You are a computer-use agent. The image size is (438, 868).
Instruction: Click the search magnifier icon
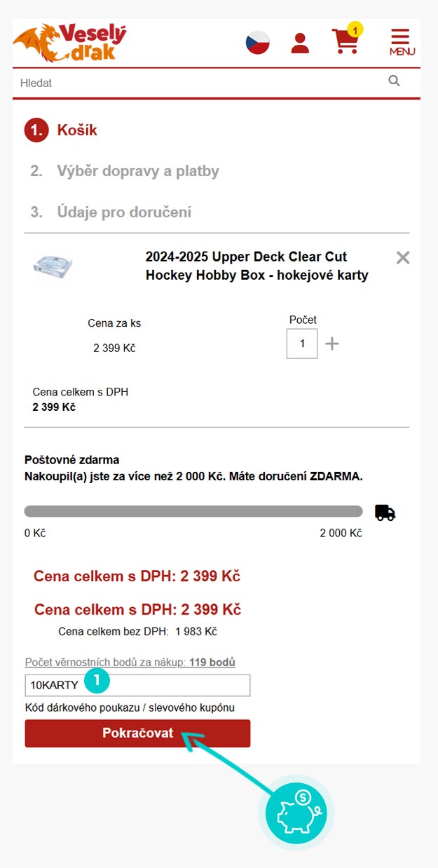395,81
